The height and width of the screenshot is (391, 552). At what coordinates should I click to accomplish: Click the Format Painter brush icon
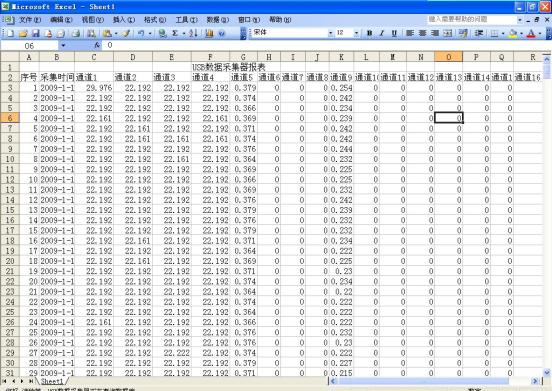126,33
